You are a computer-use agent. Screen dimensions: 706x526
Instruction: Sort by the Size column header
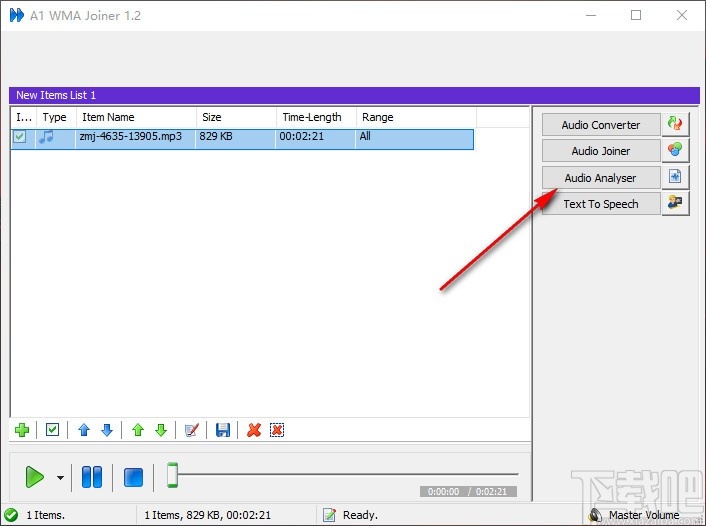(236, 117)
